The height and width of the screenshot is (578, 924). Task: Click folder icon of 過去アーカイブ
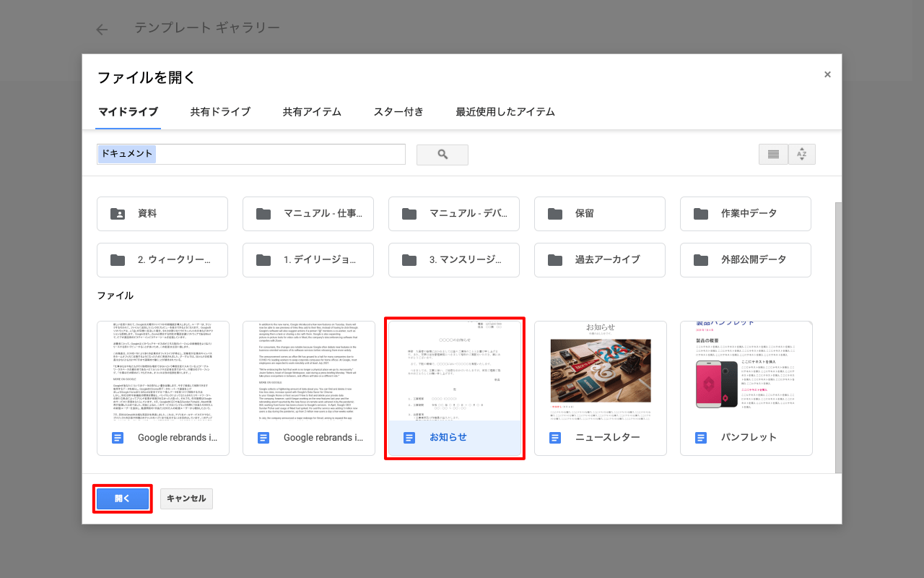(555, 260)
